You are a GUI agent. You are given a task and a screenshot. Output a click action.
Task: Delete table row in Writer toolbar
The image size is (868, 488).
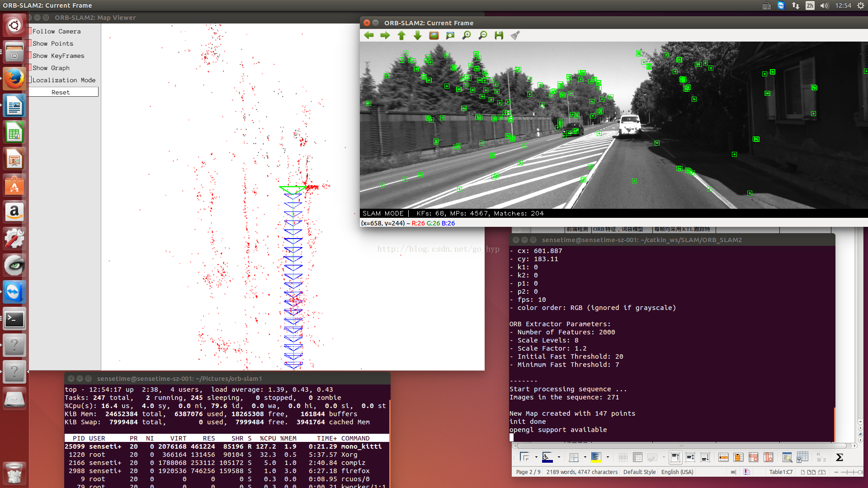[x=753, y=457]
